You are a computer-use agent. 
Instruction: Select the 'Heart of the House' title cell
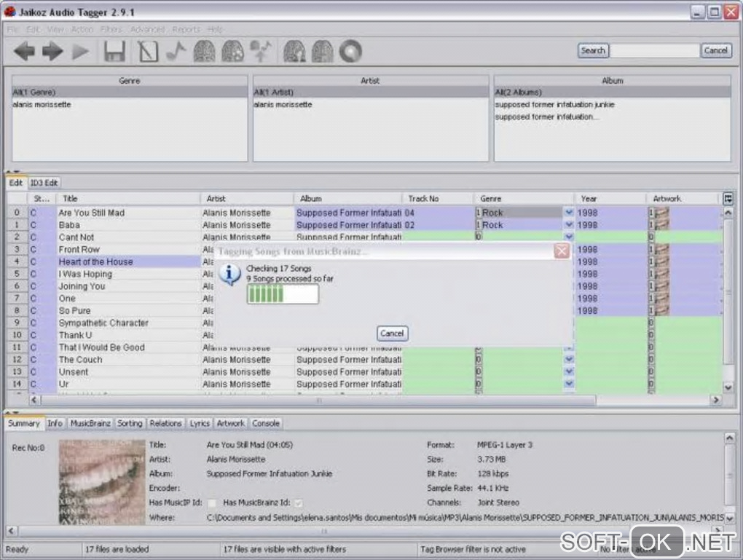point(128,261)
